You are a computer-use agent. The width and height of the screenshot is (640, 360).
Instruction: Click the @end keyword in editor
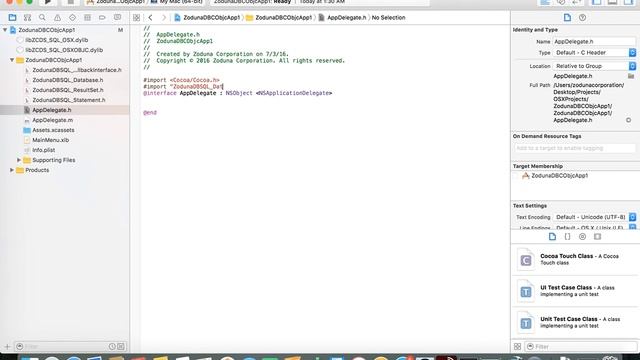(x=150, y=113)
